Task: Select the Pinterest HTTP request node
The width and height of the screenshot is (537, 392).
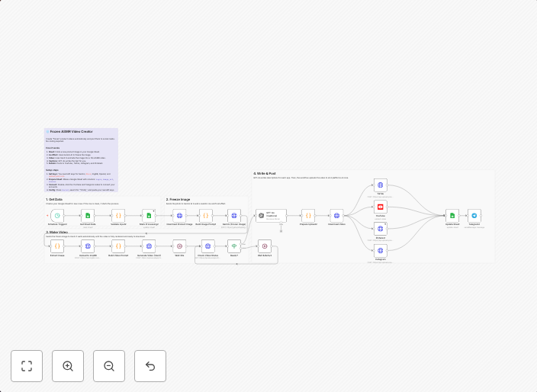Action: click(381, 228)
